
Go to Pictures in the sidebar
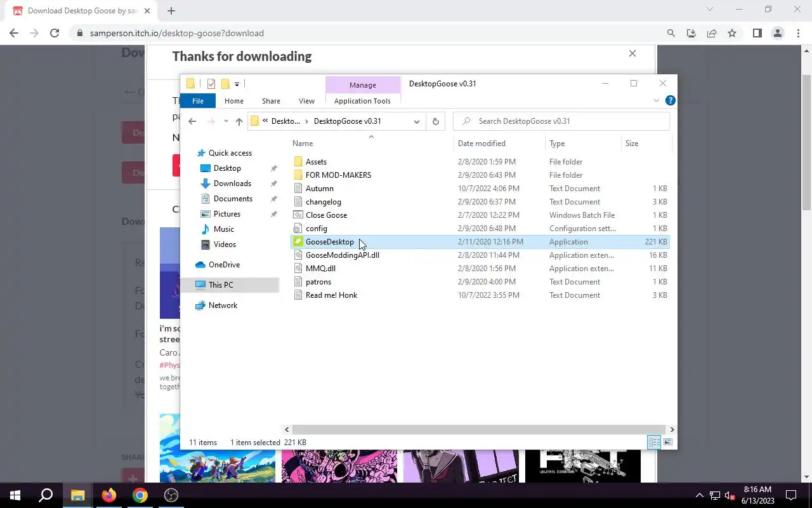coord(226,214)
